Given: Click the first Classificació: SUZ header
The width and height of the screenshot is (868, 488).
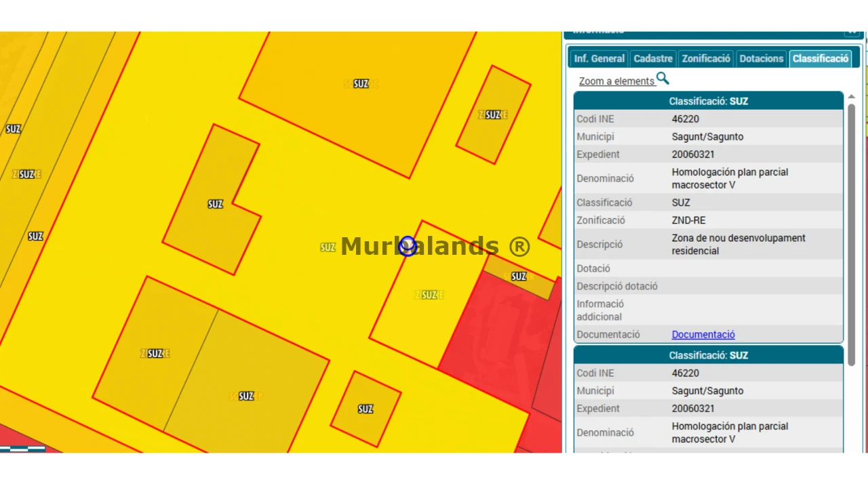Looking at the screenshot, I should (x=709, y=101).
